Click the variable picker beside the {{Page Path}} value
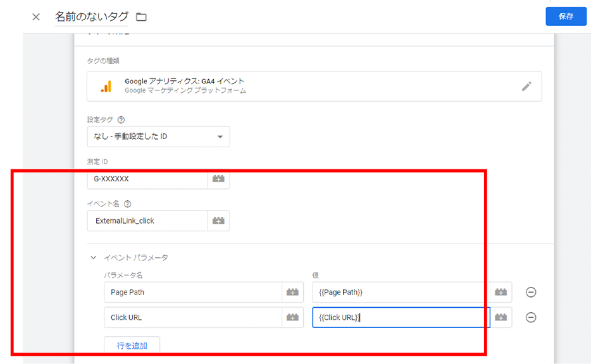Image resolution: width=591 pixels, height=364 pixels. (x=501, y=293)
